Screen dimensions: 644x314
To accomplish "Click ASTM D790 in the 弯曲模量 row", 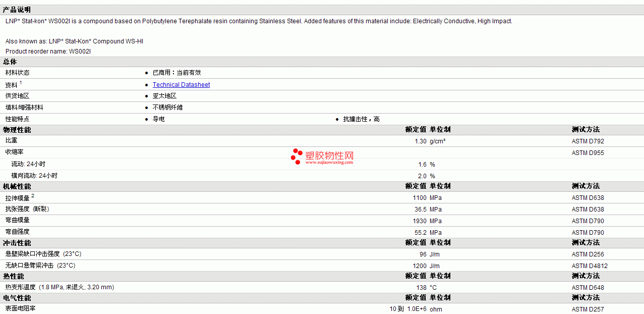I will [588, 221].
